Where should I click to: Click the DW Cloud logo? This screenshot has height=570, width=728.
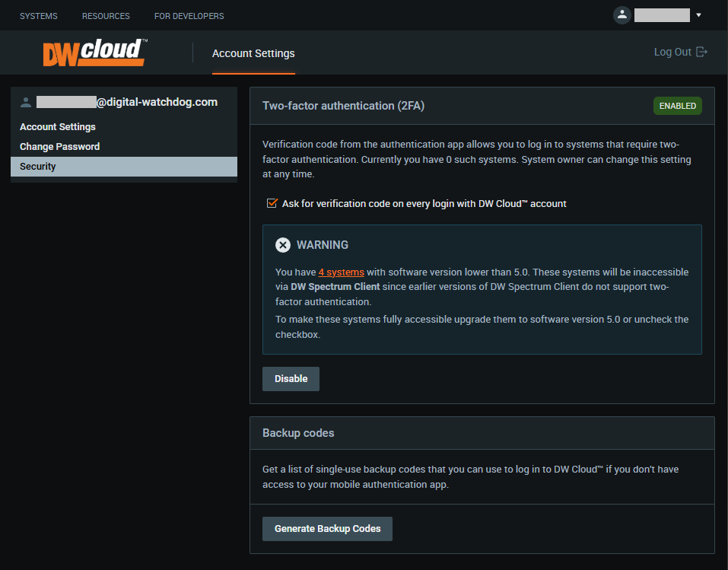[x=95, y=53]
